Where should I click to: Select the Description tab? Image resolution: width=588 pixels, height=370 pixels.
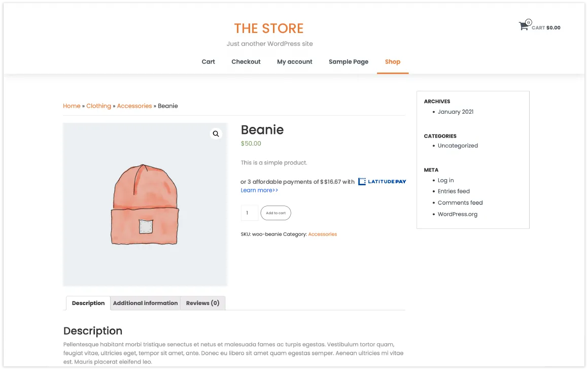[88, 303]
